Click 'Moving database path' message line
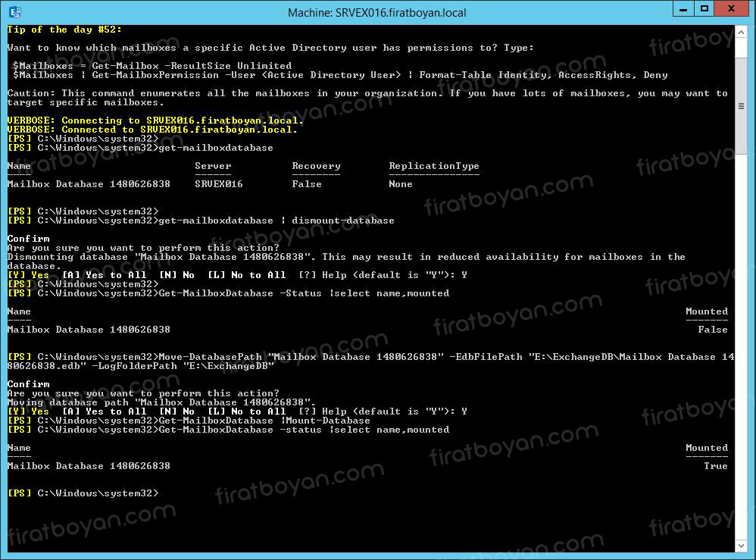The image size is (756, 560). coord(161,402)
